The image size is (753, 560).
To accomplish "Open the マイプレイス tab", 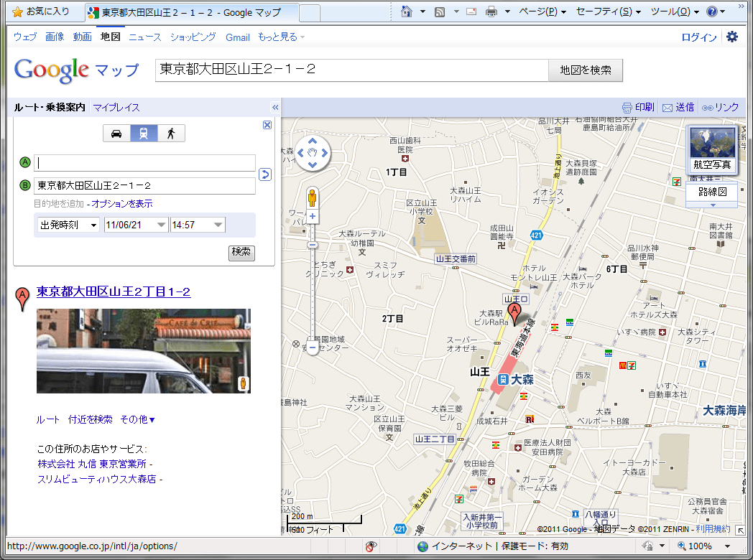I will (x=116, y=108).
